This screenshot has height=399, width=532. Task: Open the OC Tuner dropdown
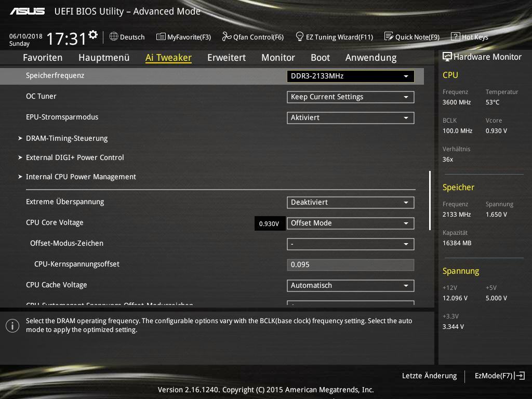click(x=351, y=97)
